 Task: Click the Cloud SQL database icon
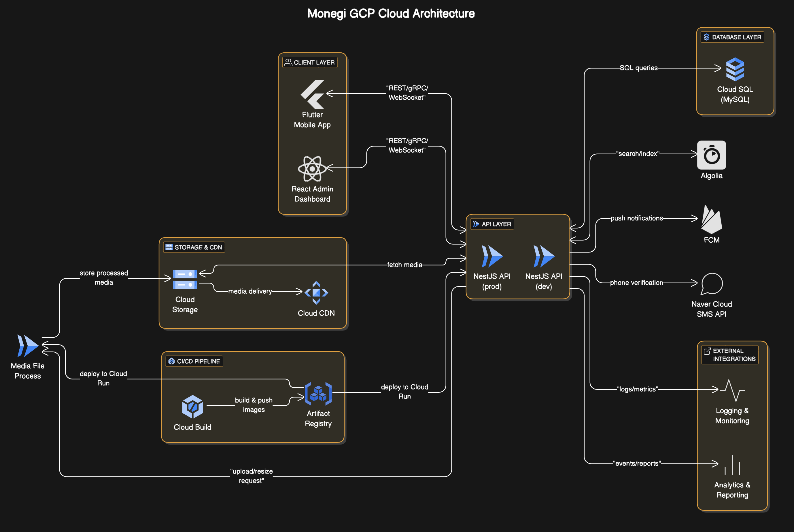coord(735,69)
